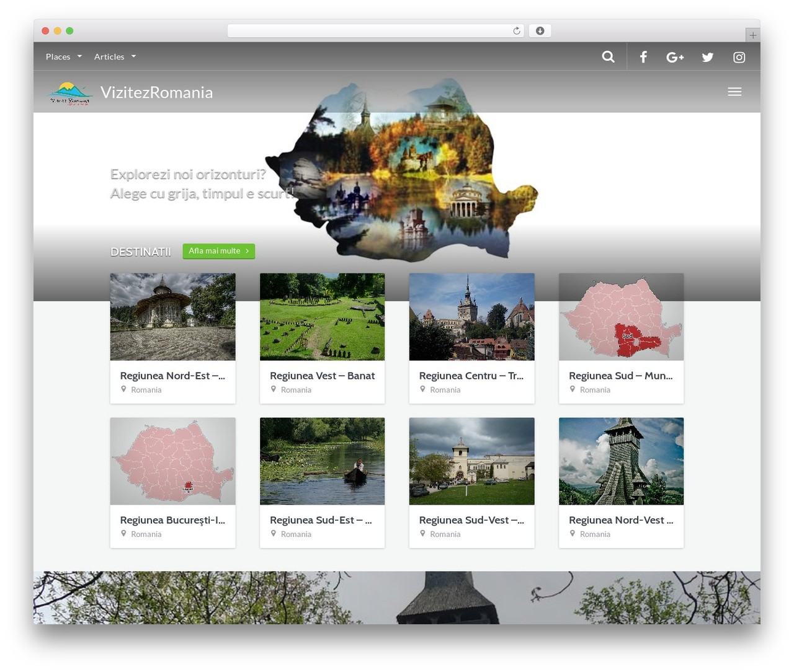Image resolution: width=794 pixels, height=672 pixels.
Task: Click location pin under Regiunea Vest – Banat
Action: pos(273,389)
